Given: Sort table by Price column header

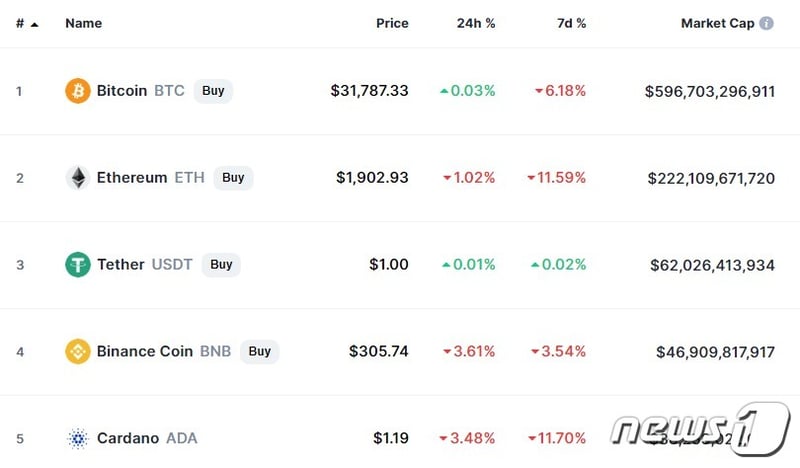Looking at the screenshot, I should [x=392, y=23].
